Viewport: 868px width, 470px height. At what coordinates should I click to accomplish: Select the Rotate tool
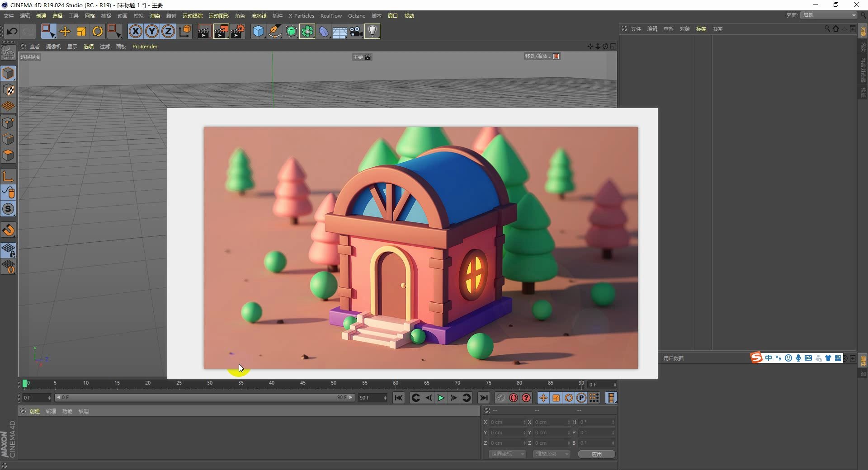98,31
